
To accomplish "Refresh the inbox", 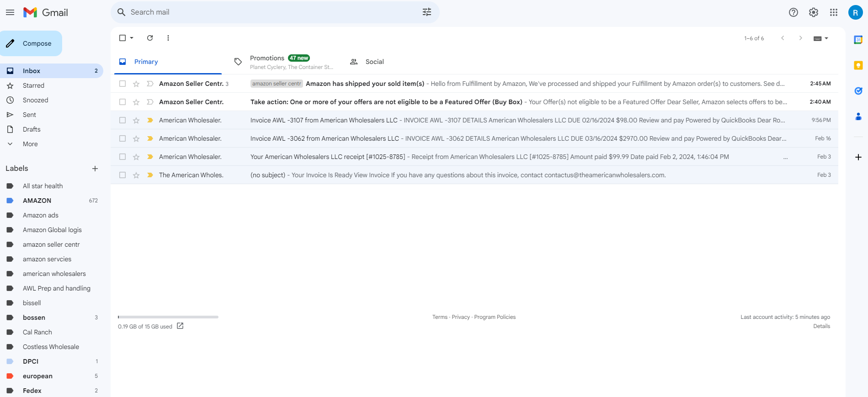I will tap(150, 38).
